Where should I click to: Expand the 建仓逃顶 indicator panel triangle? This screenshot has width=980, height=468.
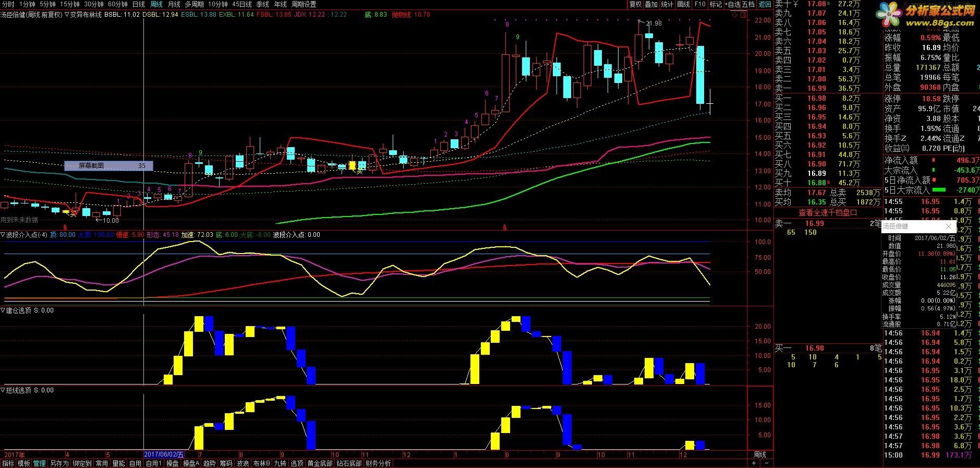tap(3, 310)
